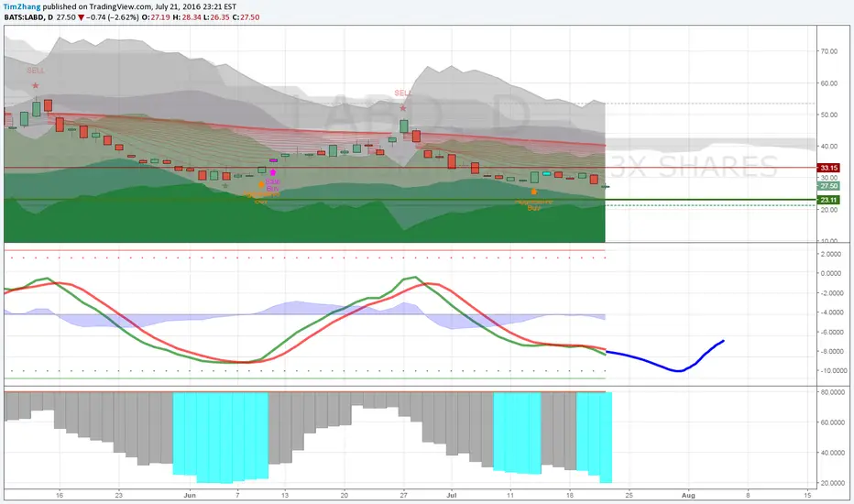Click the 13 date label on time axis
854x504 pixels.
285,495
